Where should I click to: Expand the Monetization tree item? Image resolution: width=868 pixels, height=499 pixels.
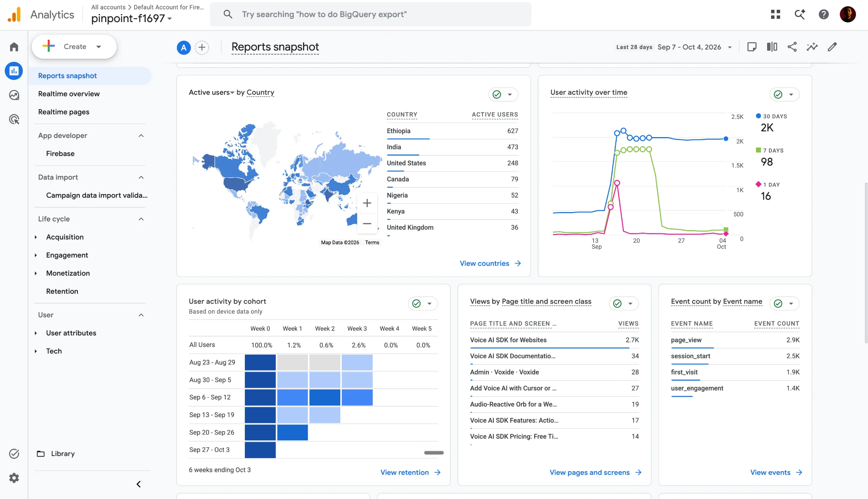point(36,273)
